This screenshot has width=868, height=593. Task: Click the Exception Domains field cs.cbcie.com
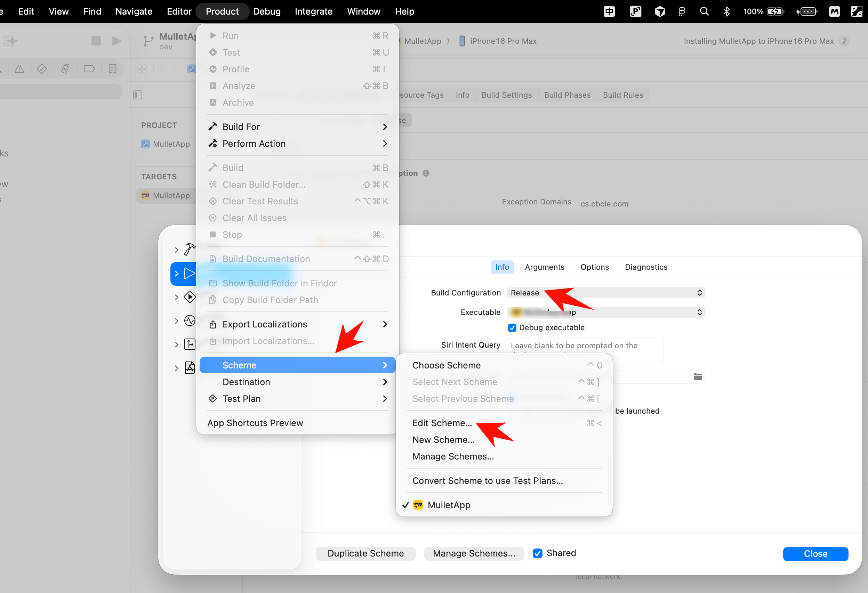click(671, 203)
